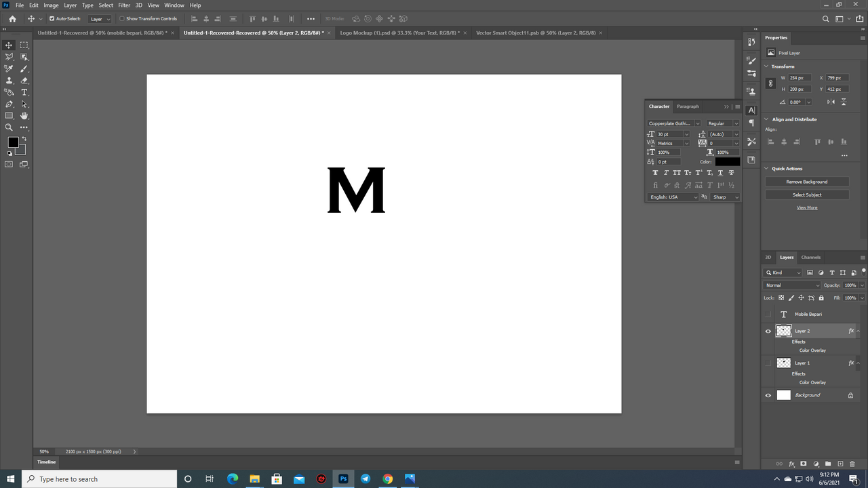868x488 pixels.
Task: Select the Move tool
Action: click(x=9, y=45)
